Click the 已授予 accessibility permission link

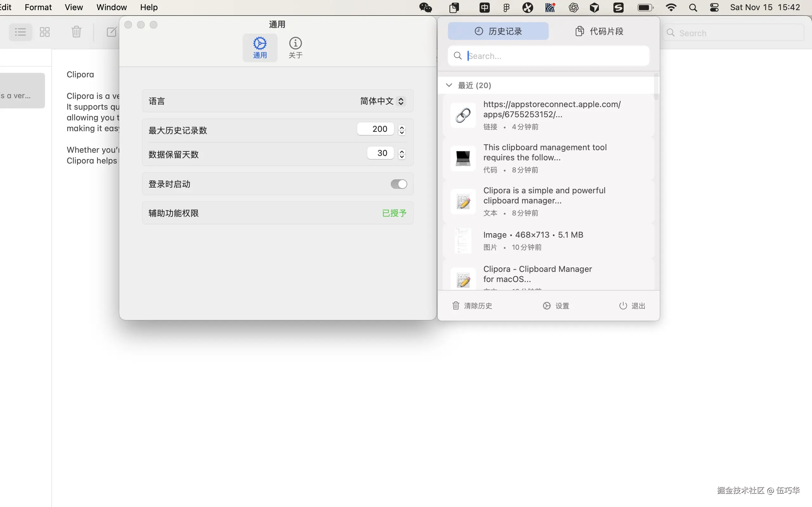(394, 213)
